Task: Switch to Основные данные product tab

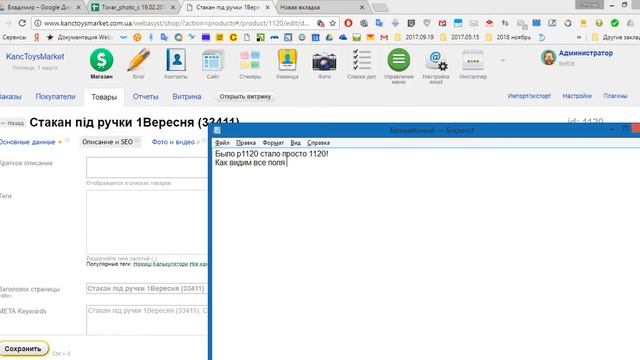Action: point(27,142)
